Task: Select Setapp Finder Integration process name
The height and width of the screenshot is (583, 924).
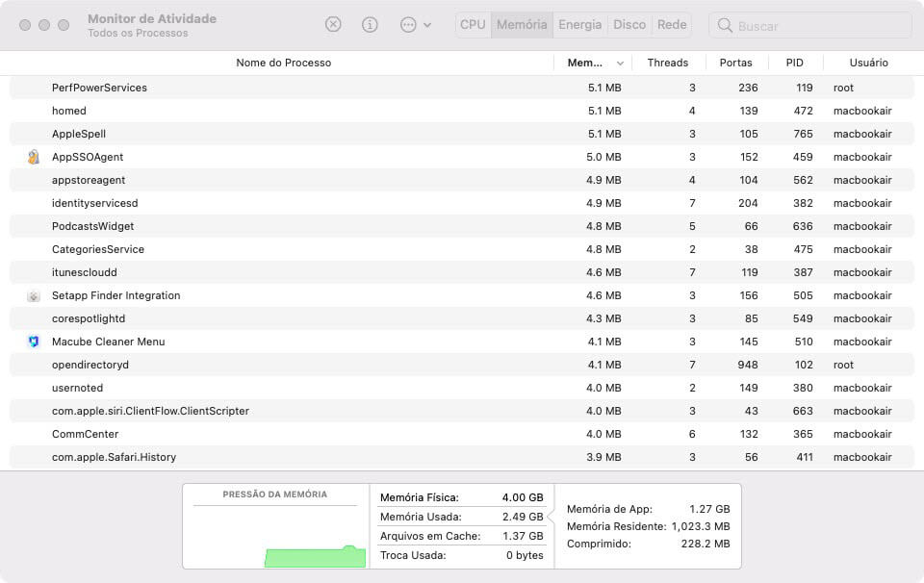Action: (116, 295)
